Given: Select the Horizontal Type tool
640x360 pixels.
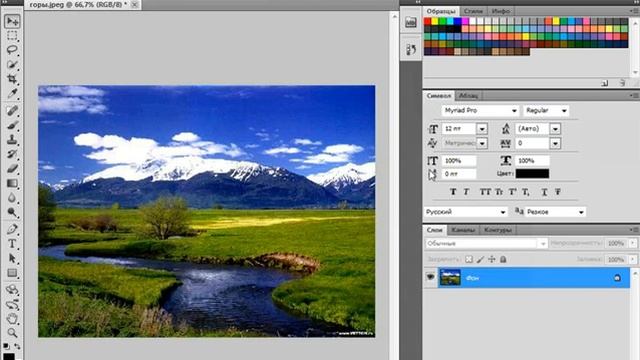Looking at the screenshot, I should point(12,244).
